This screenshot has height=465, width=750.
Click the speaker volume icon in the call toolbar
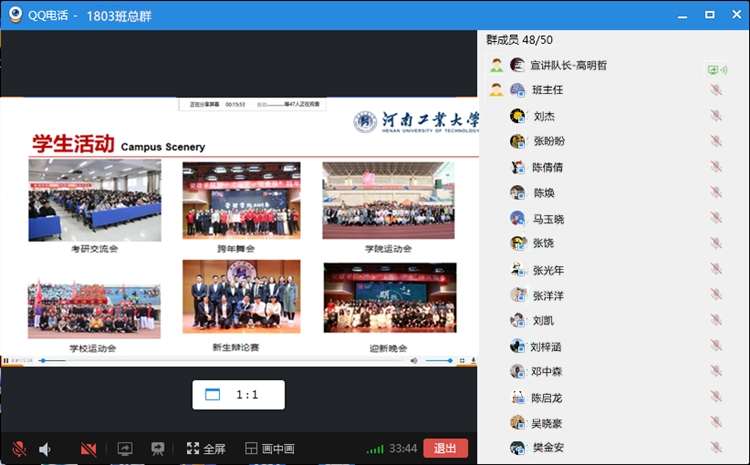pos(45,449)
